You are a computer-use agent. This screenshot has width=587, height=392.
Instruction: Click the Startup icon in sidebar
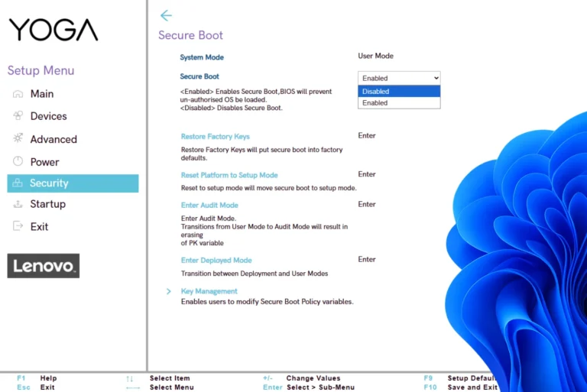(x=18, y=204)
